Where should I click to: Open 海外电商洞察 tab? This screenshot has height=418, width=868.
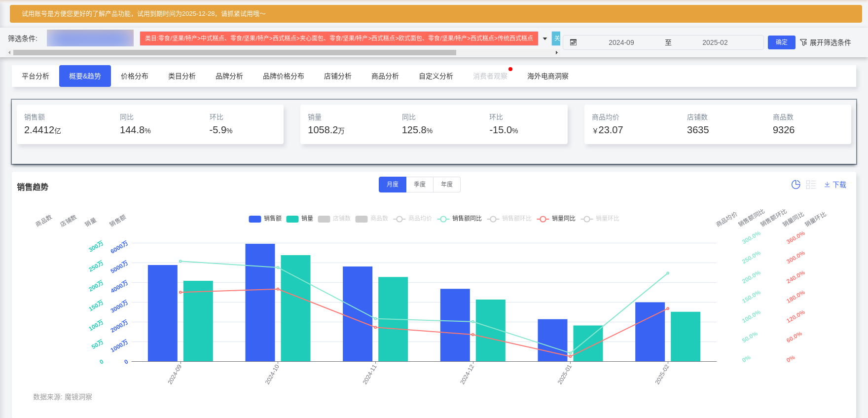548,76
